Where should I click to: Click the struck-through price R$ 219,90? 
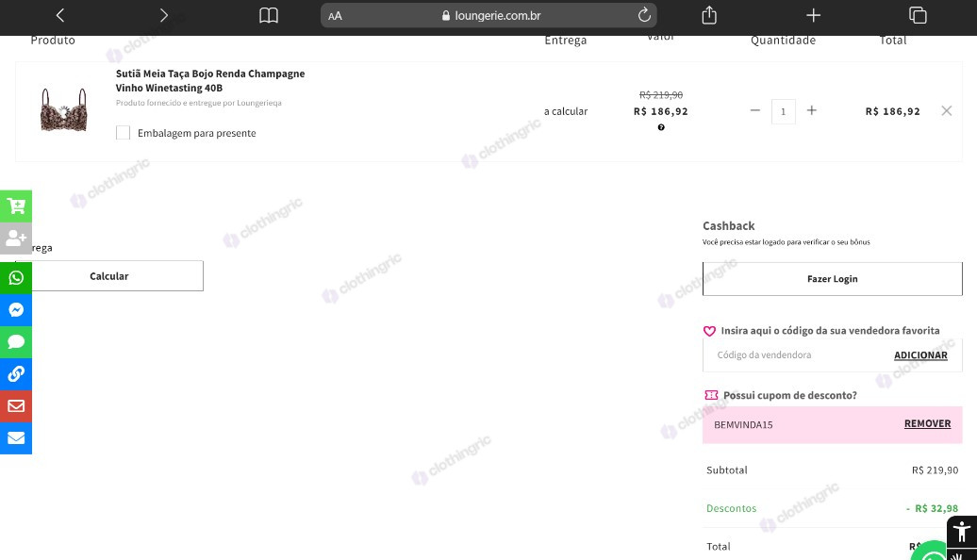pyautogui.click(x=661, y=94)
